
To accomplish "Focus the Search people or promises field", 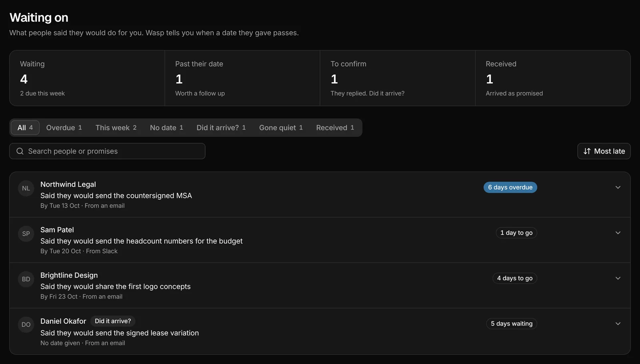I will pos(107,151).
